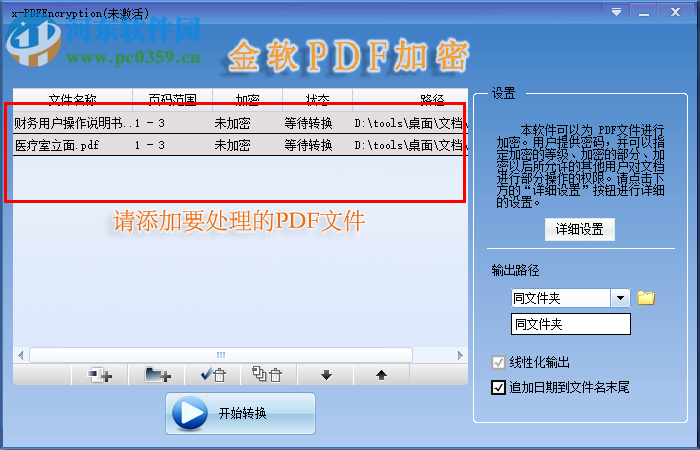
Task: Select the 医疗室立面.pdf file row
Action: [x=241, y=145]
